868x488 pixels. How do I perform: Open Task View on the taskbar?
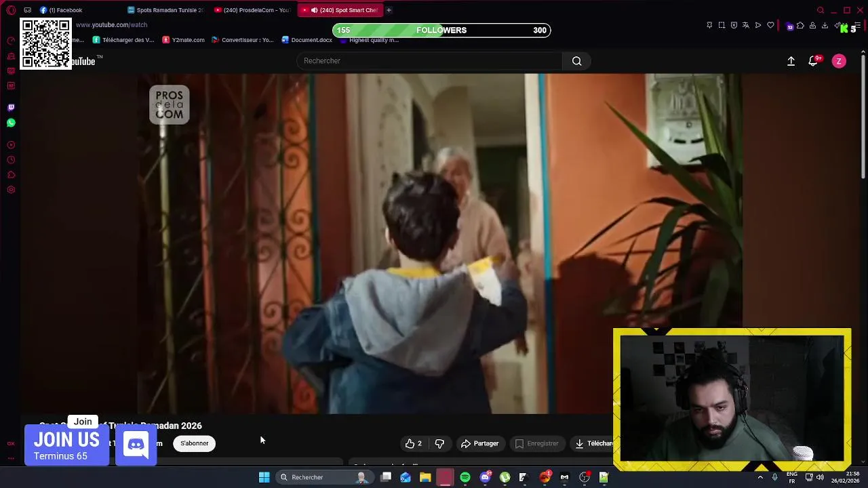[386, 477]
